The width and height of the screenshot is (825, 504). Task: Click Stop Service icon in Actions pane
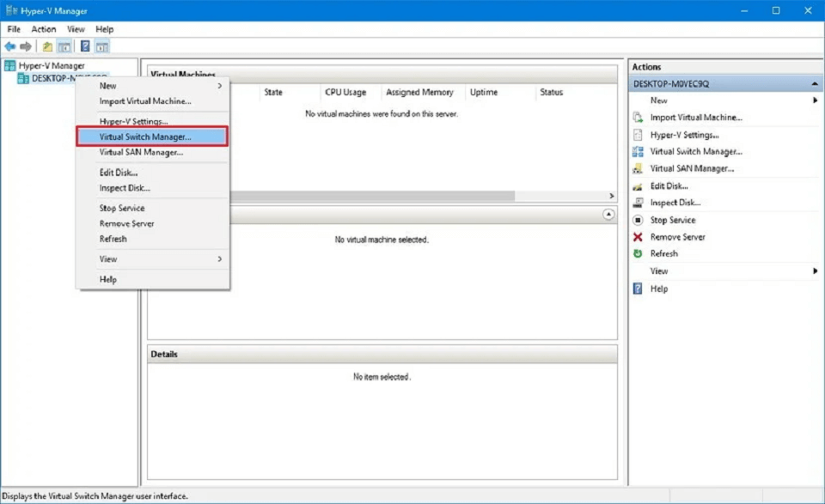coord(638,220)
